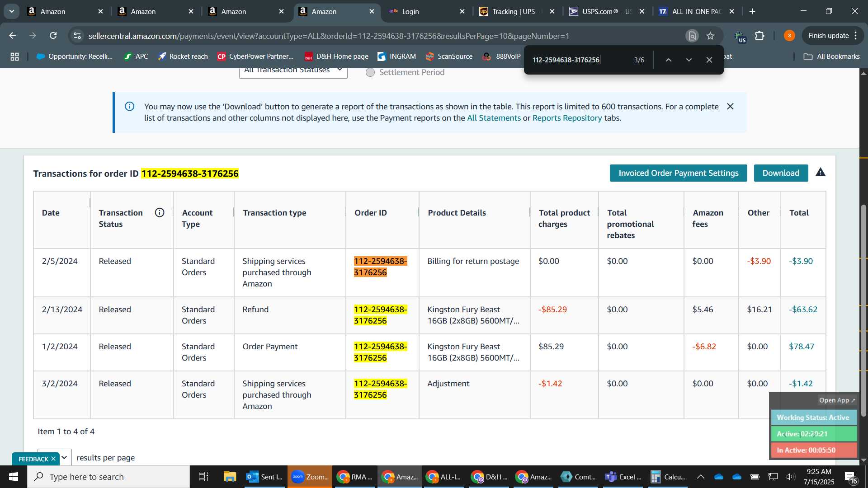Dismiss the Download info banner
This screenshot has width=868, height=488.
(x=730, y=107)
